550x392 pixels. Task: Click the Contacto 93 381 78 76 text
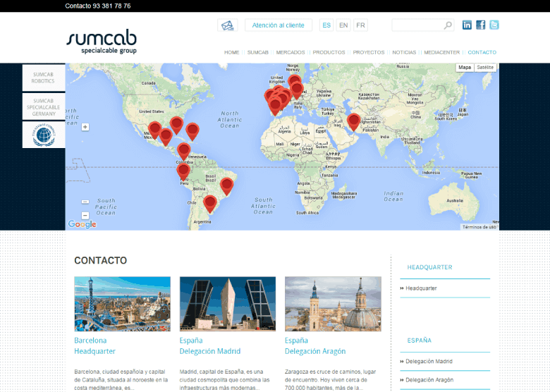pos(98,6)
